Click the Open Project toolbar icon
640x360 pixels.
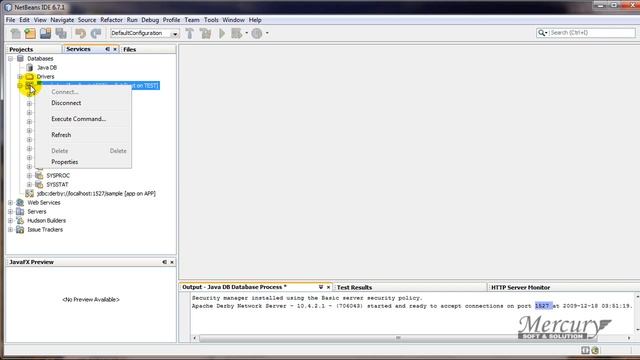[x=45, y=33]
